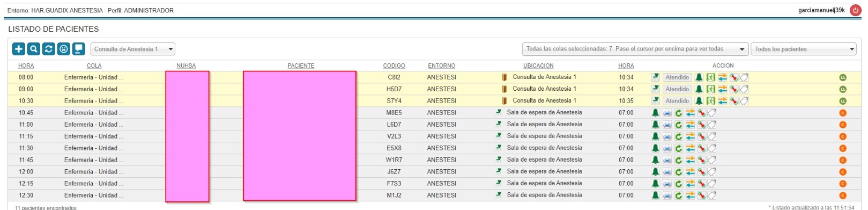Select the code cell F7S3
The width and height of the screenshot is (868, 210).
[394, 184]
